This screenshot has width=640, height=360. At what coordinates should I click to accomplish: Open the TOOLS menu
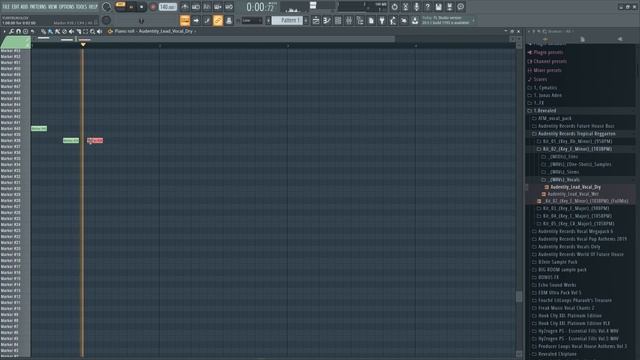(x=81, y=7)
